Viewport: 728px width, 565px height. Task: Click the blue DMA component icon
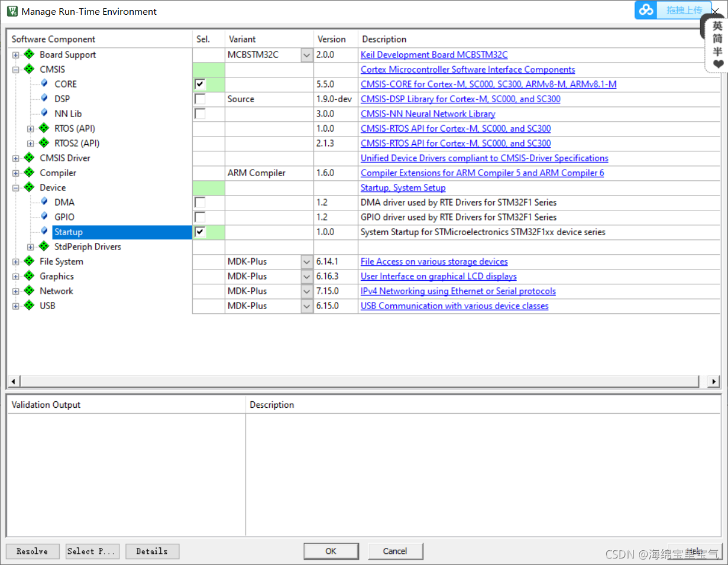[x=44, y=202]
